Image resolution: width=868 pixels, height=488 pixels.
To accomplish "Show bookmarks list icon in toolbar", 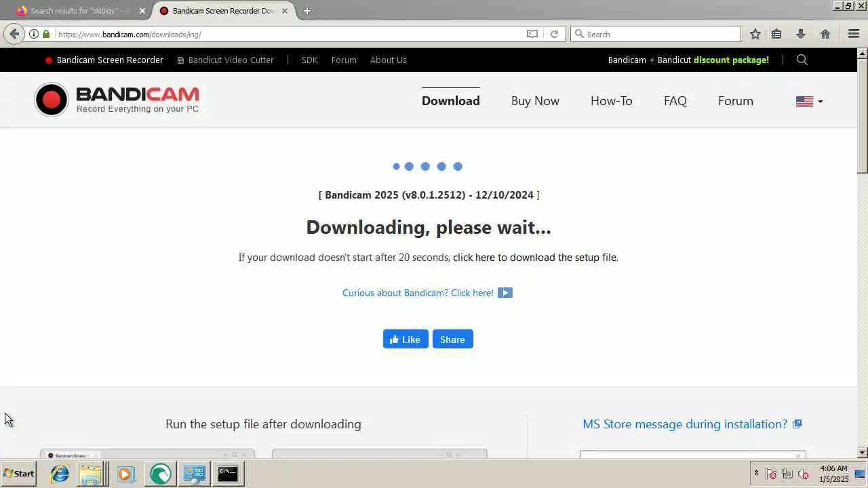I will coord(776,34).
